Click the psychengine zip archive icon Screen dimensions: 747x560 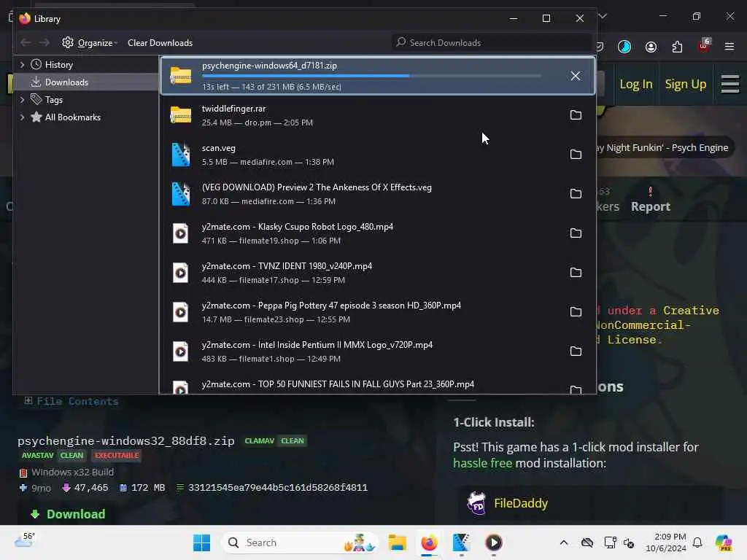(x=181, y=76)
